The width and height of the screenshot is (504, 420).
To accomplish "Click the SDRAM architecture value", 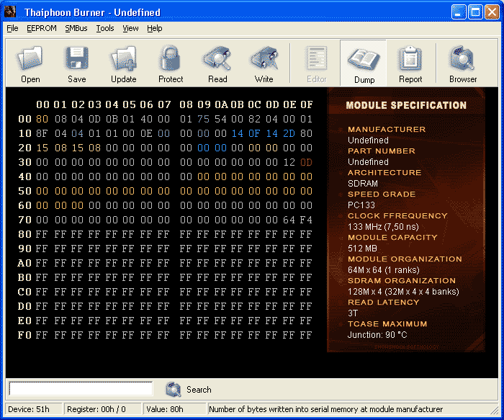I will coord(363,183).
